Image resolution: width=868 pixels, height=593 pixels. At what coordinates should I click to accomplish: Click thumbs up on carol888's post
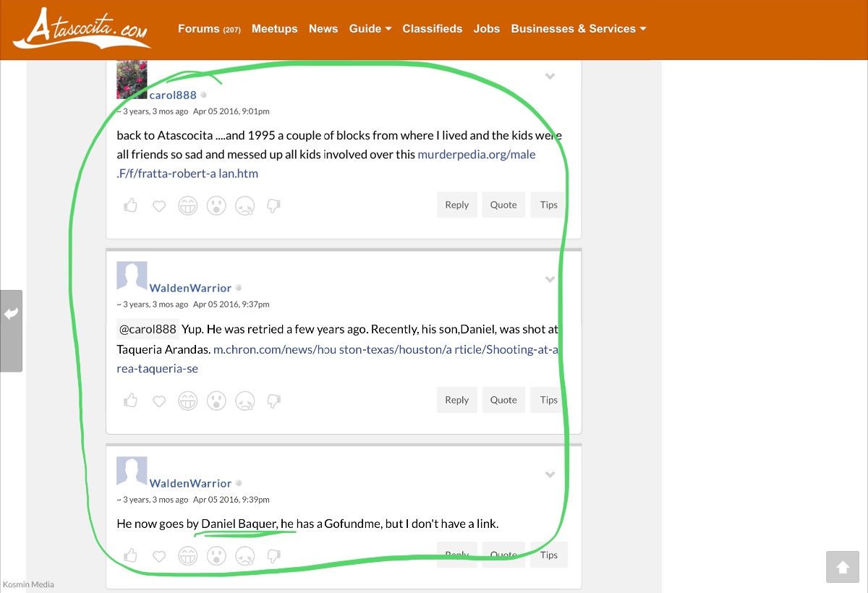pyautogui.click(x=130, y=205)
